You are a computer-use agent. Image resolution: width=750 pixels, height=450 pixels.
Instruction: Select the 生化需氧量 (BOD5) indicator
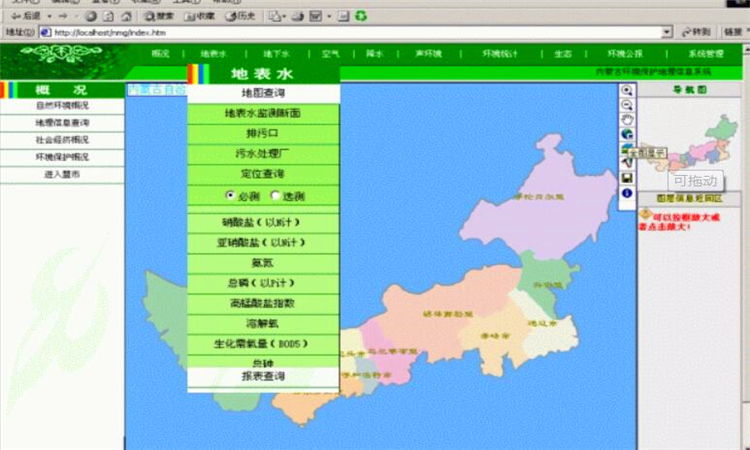(264, 344)
